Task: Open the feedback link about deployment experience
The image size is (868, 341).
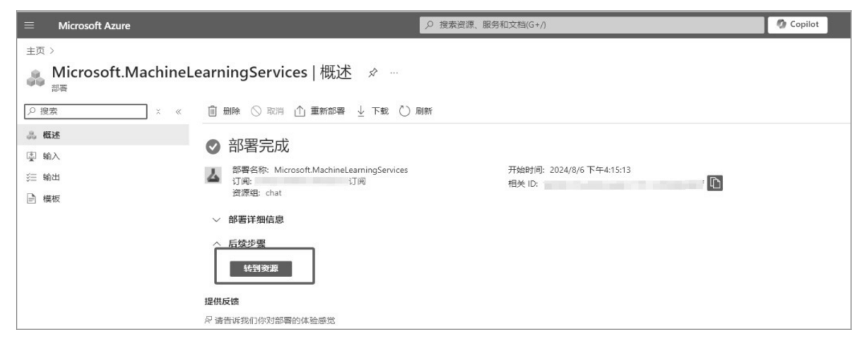Action: tap(270, 320)
